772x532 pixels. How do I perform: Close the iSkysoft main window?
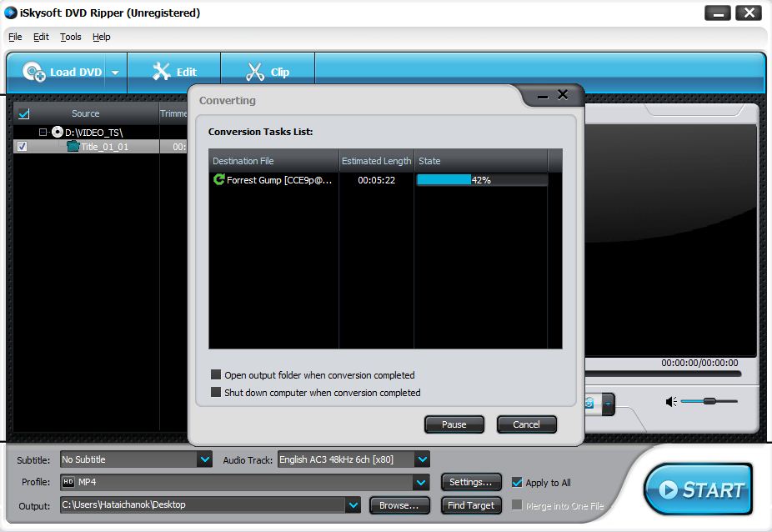pos(749,13)
